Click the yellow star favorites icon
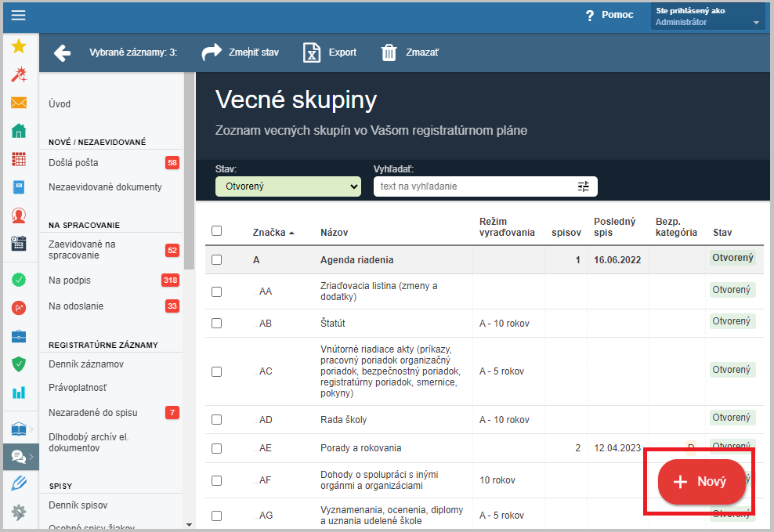 (19, 46)
